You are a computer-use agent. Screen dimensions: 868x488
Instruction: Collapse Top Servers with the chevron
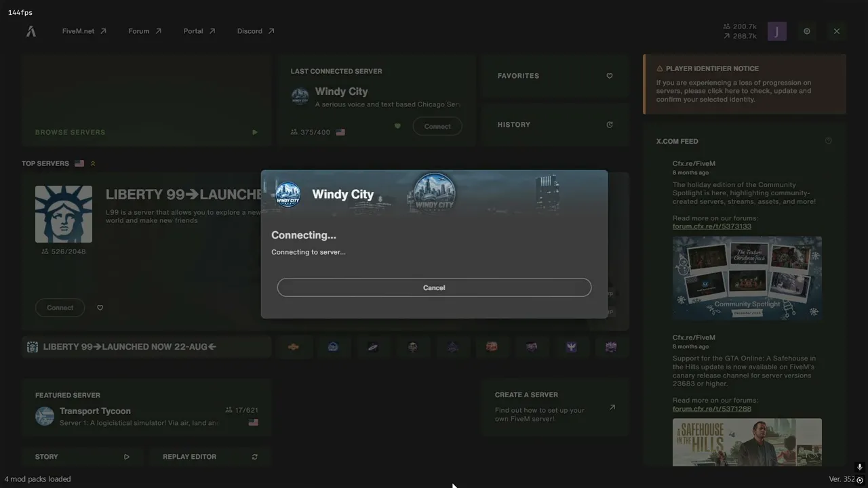[x=93, y=163]
